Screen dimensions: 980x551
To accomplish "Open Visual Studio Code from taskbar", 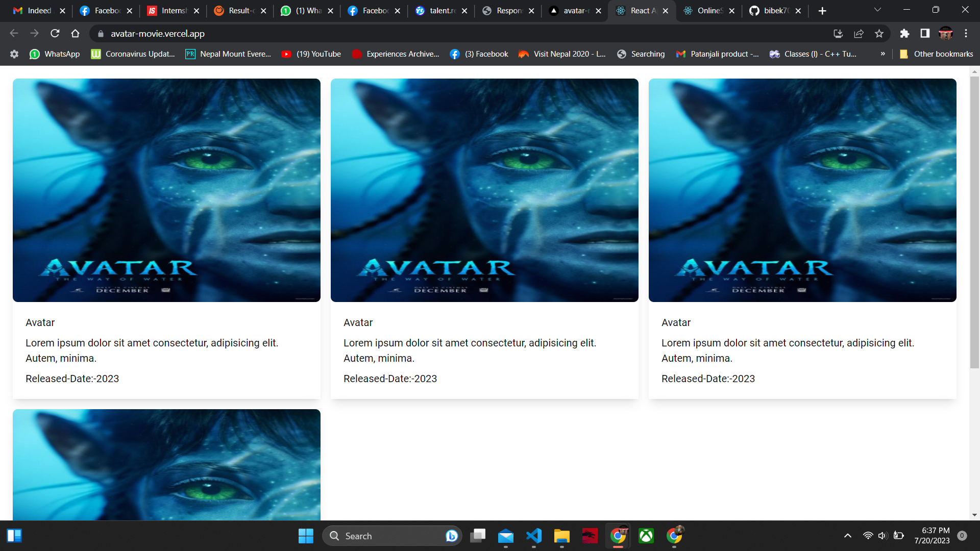I will [x=534, y=536].
